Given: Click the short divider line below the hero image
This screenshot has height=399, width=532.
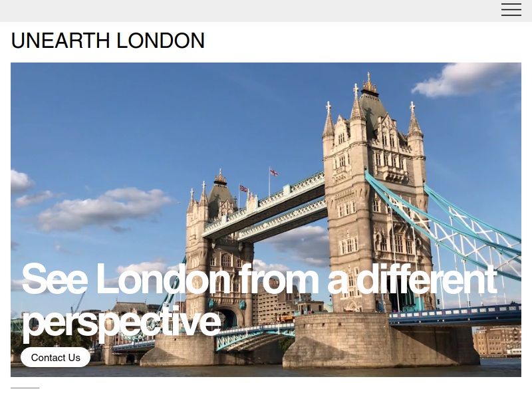Looking at the screenshot, I should point(25,388).
